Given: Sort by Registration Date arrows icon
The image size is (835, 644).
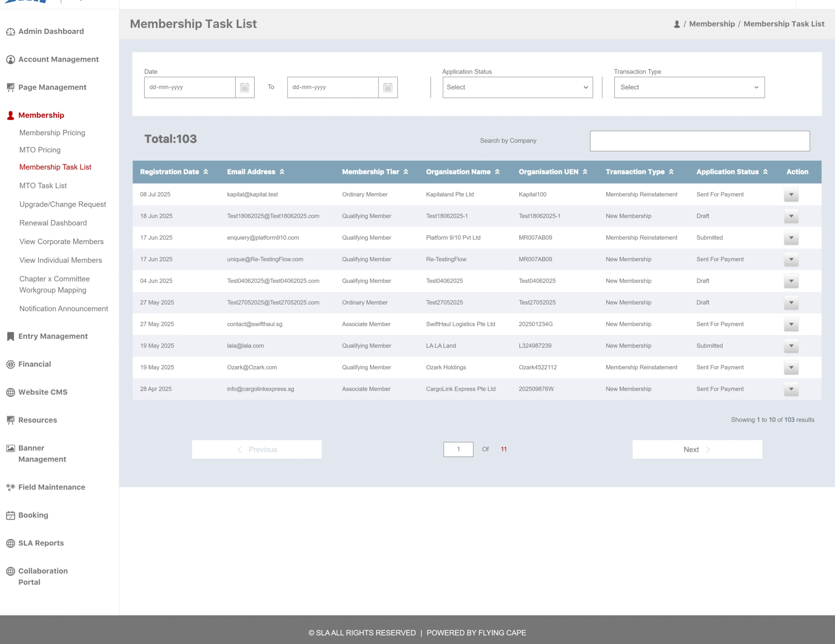Looking at the screenshot, I should tap(206, 172).
